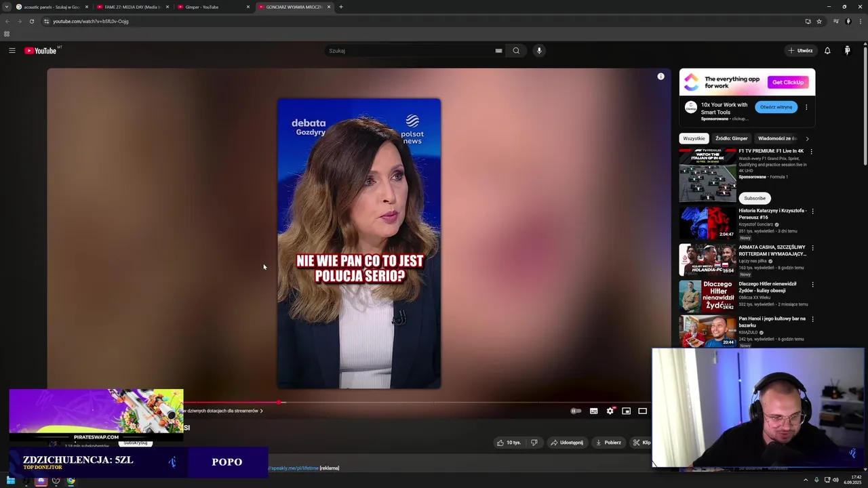
Task: Select the Źródło: Gimper filter chip
Action: coord(731,138)
